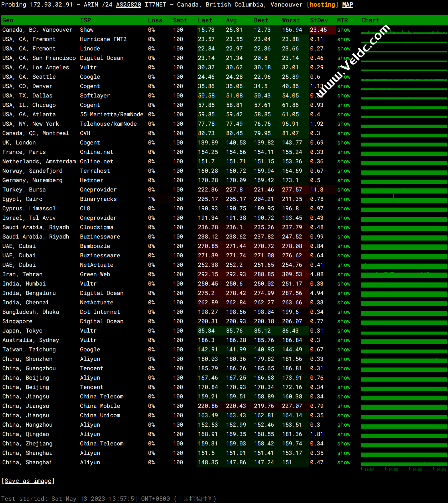Click the Save as image link
The image size is (448, 503).
[x=28, y=481]
